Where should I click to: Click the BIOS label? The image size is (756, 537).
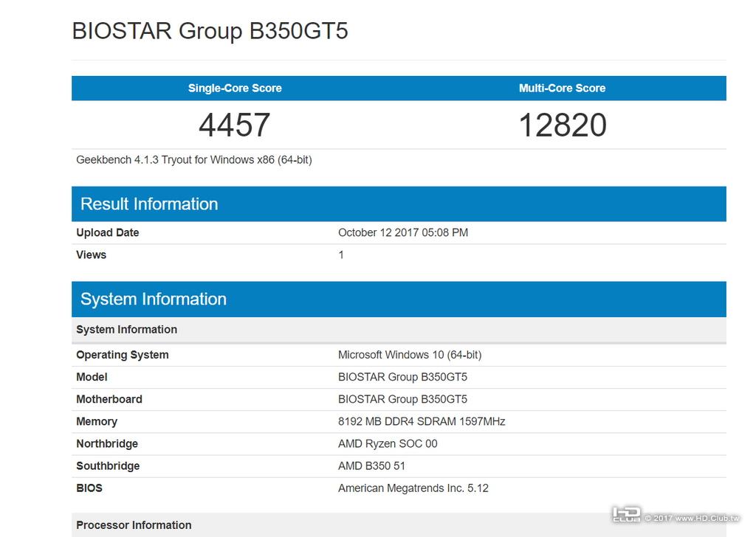coord(89,488)
